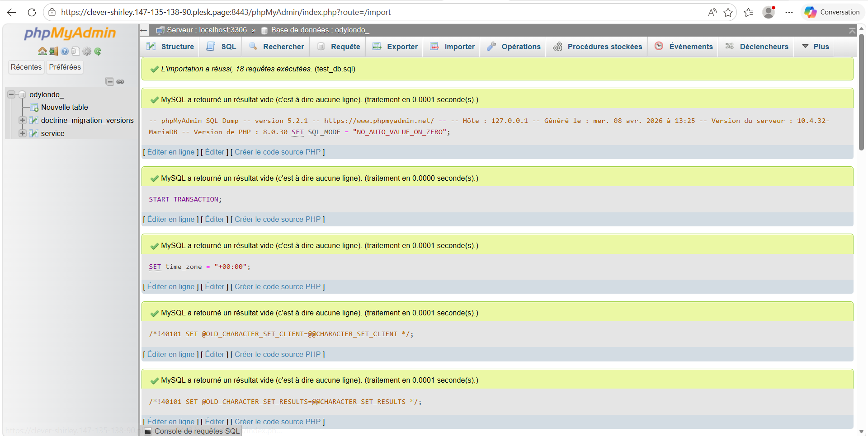The width and height of the screenshot is (868, 436).
Task: Expand the service table node
Action: click(22, 133)
